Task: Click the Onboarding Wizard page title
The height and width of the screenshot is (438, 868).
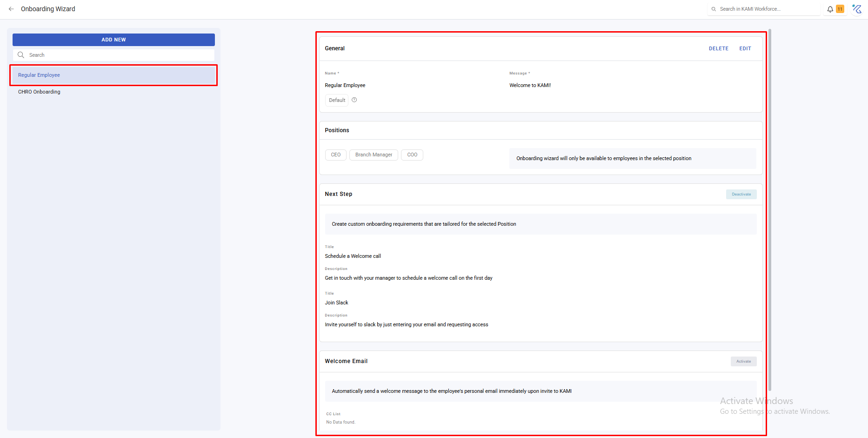Action: [x=48, y=9]
